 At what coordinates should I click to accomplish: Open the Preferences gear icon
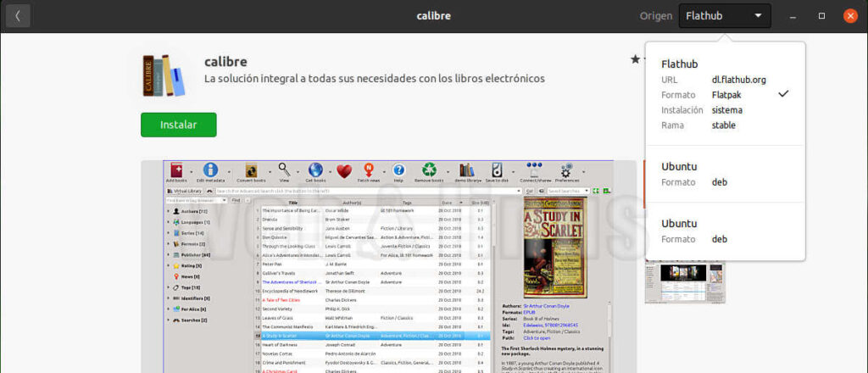click(567, 171)
